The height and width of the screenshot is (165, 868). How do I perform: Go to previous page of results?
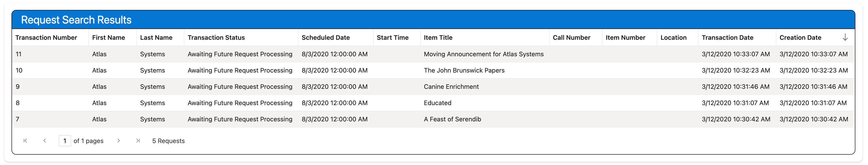click(45, 141)
